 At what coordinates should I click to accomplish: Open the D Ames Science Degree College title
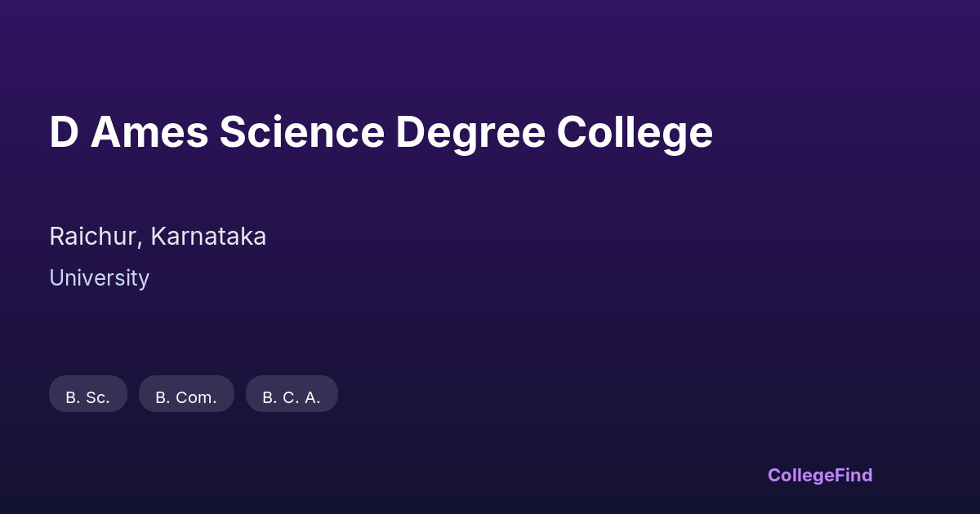[381, 132]
